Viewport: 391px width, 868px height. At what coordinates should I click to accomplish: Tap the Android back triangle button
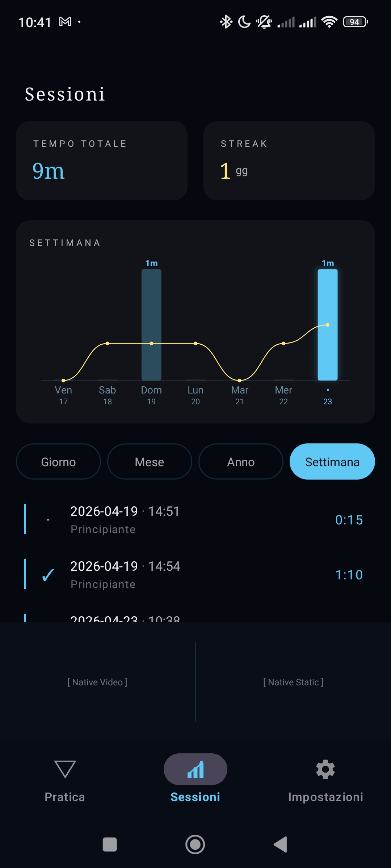tap(281, 844)
